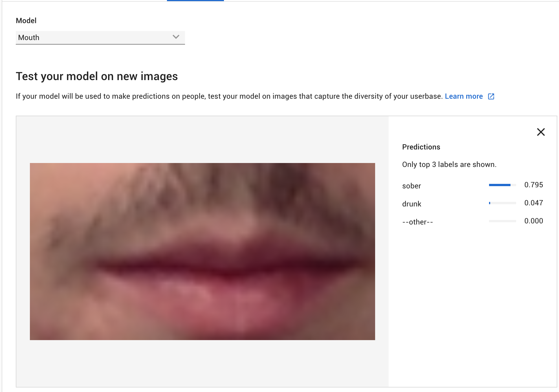Click the sober confidence bar
Screen dimensions: 559x392
point(502,185)
